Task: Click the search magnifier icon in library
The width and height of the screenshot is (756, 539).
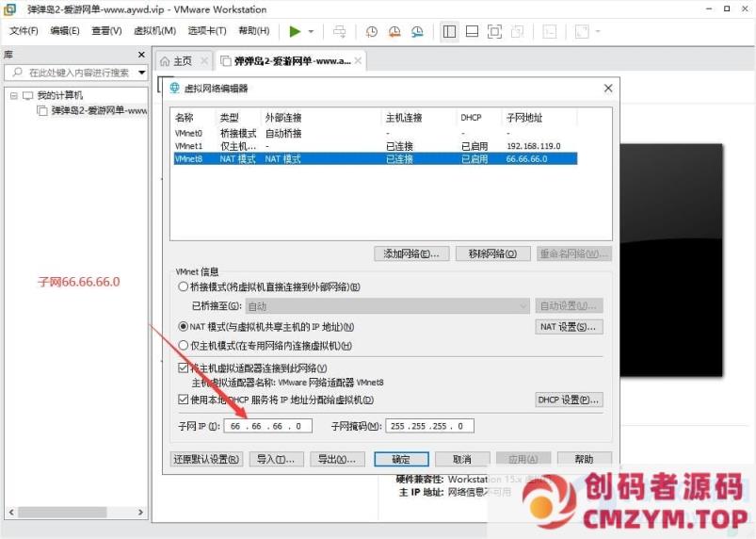Action: 17,73
